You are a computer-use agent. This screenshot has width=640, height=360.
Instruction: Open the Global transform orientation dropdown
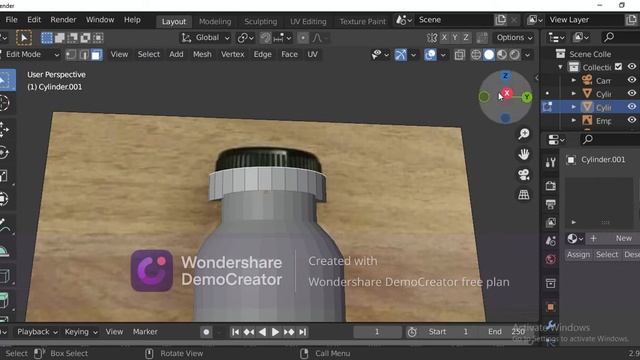[x=205, y=38]
